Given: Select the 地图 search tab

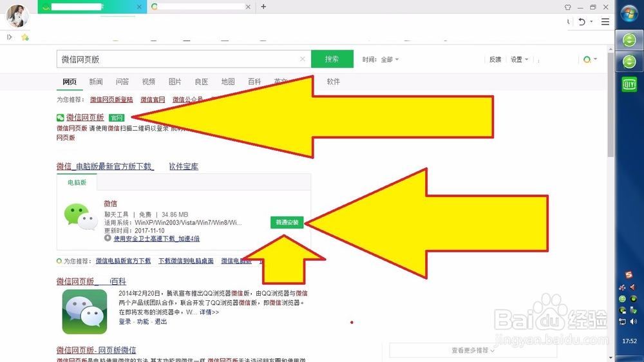Looking at the screenshot, I should coord(228,82).
